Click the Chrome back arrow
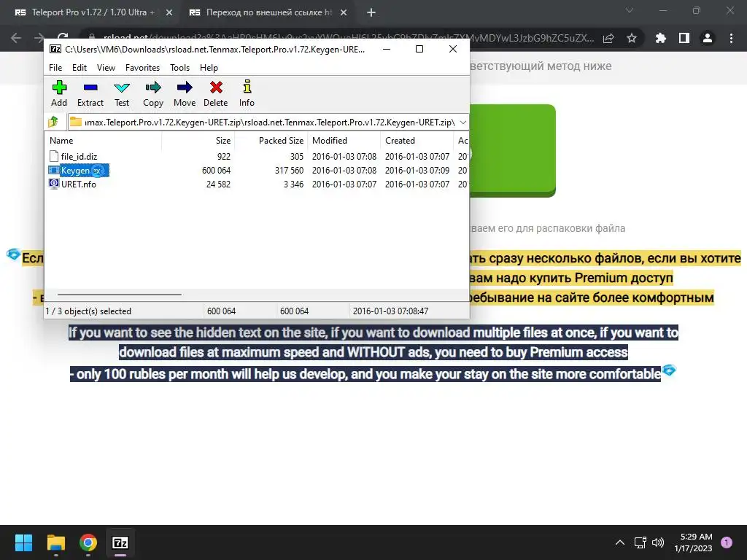This screenshot has width=747, height=560. click(x=16, y=38)
